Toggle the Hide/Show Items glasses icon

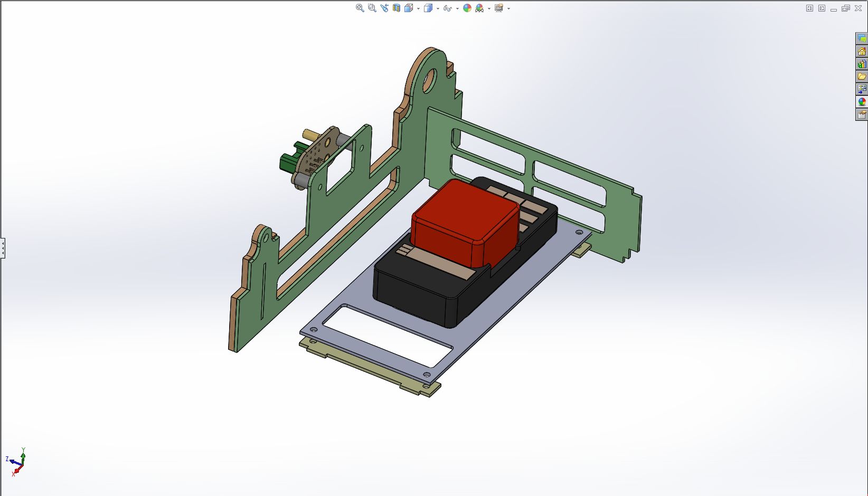(x=448, y=8)
